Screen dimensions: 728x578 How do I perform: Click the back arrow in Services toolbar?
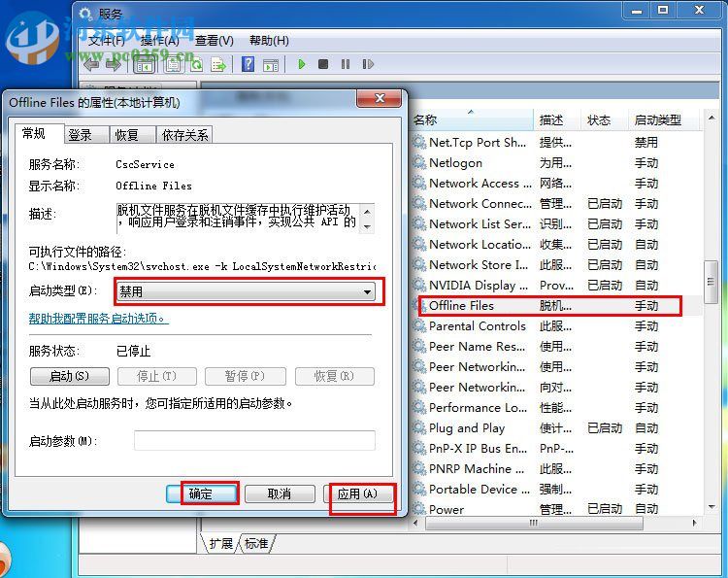tap(92, 64)
